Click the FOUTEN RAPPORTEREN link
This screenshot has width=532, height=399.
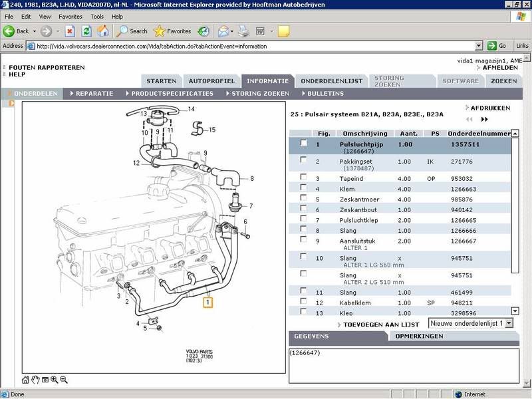(x=47, y=68)
